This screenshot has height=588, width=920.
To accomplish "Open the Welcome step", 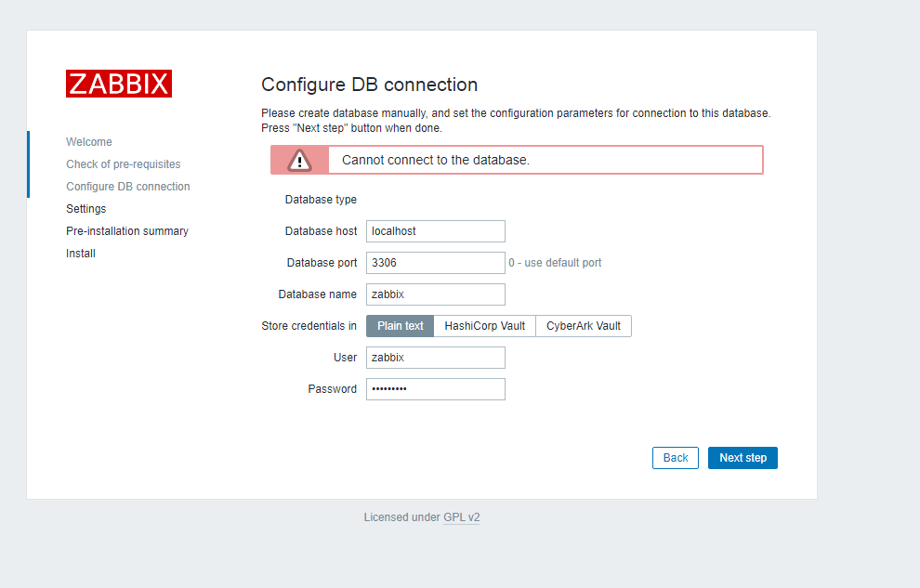I will [89, 142].
